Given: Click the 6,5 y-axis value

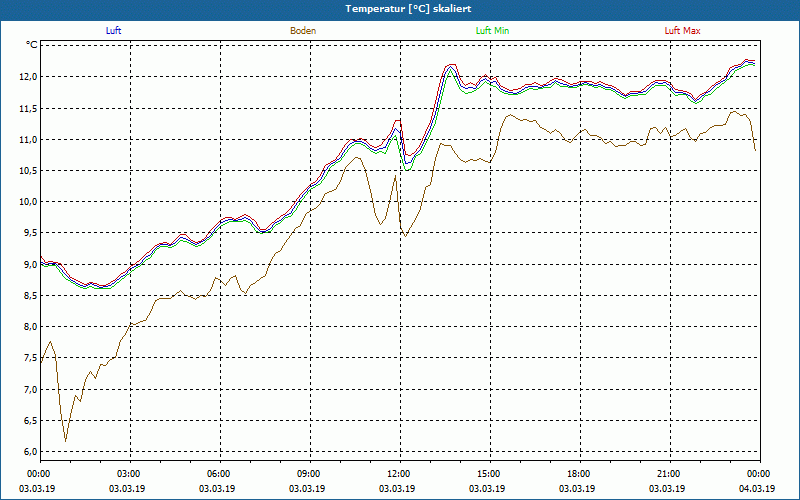Looking at the screenshot, I should (31, 420).
